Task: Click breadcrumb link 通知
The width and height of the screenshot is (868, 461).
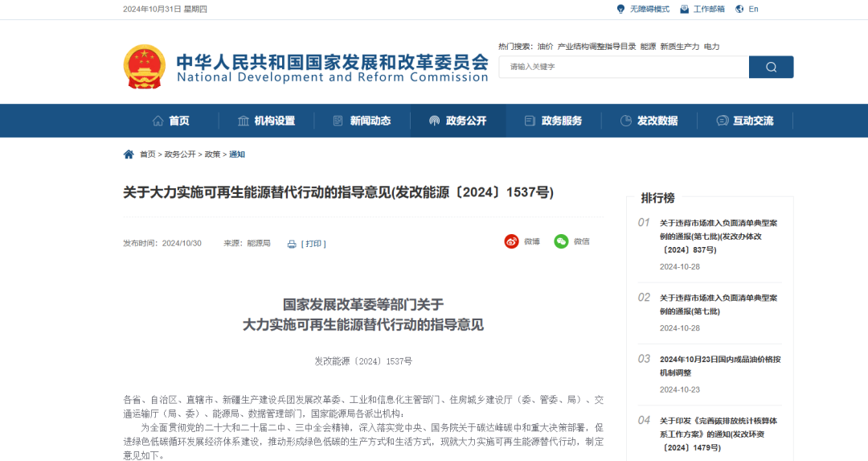Action: point(237,154)
